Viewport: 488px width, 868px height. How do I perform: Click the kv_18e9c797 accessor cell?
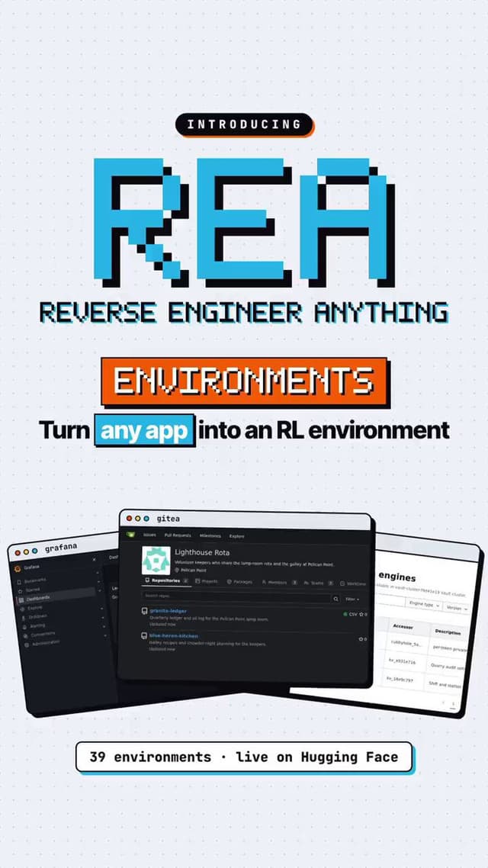click(400, 680)
